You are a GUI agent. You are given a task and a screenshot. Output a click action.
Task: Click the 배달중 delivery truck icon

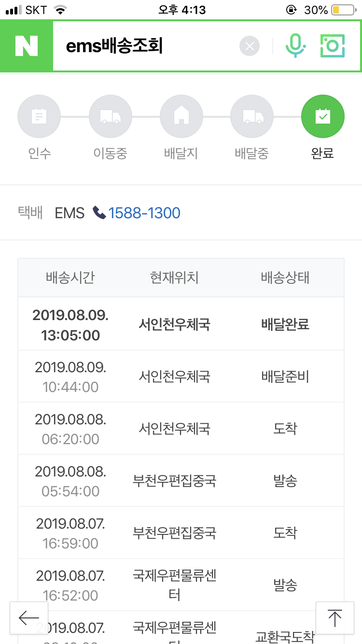point(252,116)
